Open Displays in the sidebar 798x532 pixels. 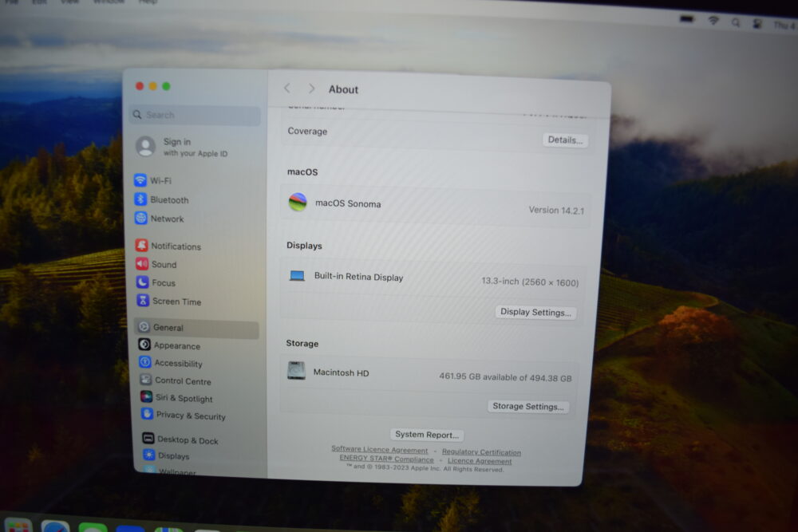(166, 455)
